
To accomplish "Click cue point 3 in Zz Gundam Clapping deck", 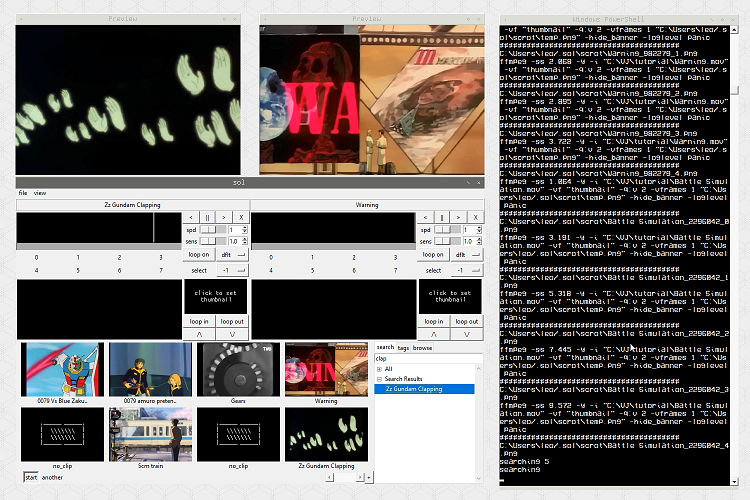I will click(x=161, y=257).
